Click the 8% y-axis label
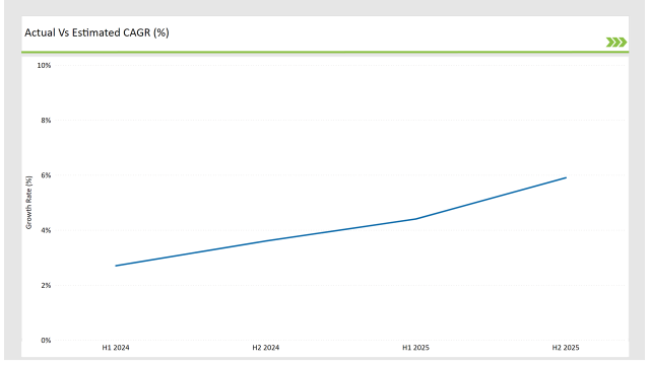The height and width of the screenshot is (365, 650). [46, 120]
